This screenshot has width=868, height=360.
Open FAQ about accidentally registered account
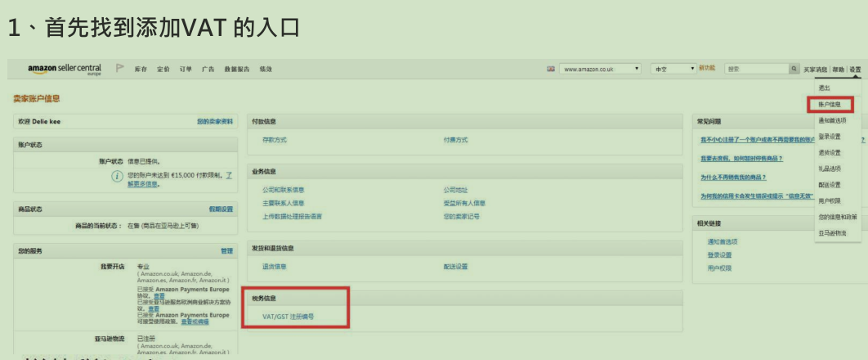[x=758, y=140]
